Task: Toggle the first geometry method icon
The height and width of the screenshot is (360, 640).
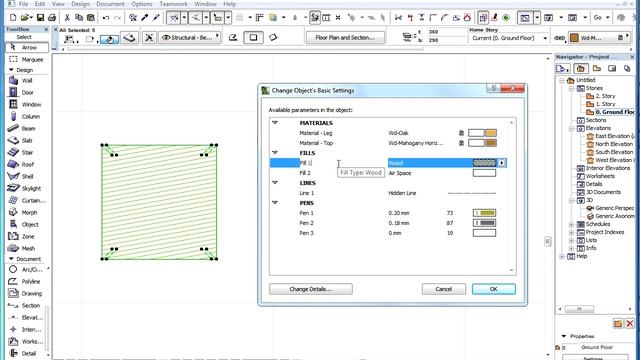Action: click(233, 38)
